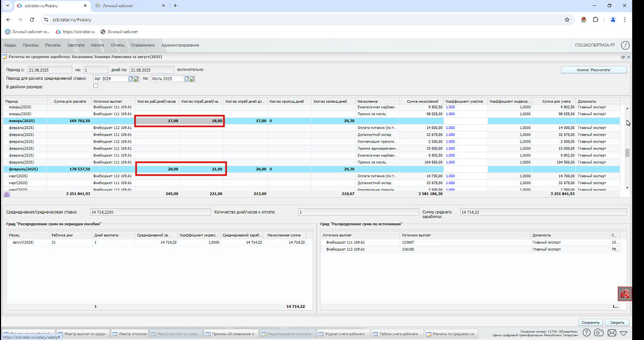Click Кол-во раб.дней/часов column header
Image resolution: width=644 pixels, height=340 pixels.
[x=157, y=101]
